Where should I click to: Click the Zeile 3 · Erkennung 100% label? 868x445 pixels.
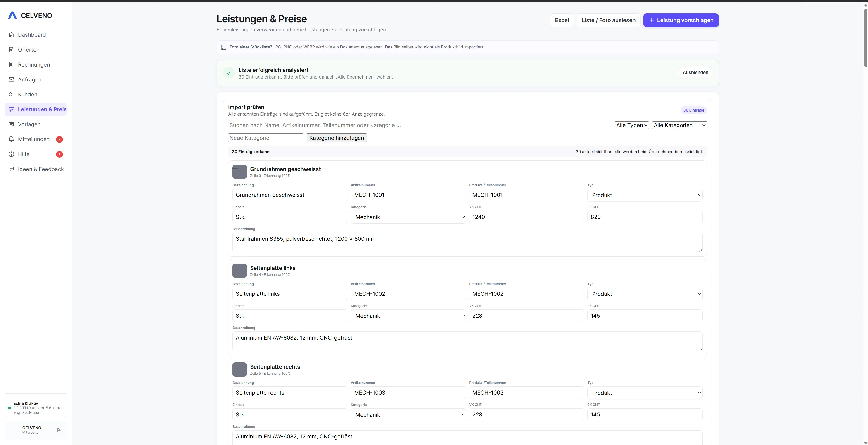(x=270, y=176)
